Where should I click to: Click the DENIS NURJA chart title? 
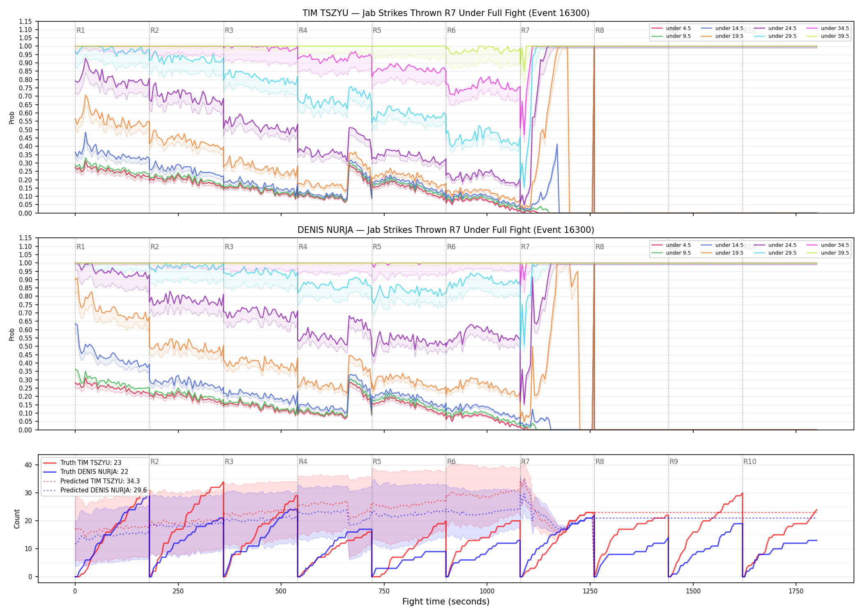click(x=446, y=230)
